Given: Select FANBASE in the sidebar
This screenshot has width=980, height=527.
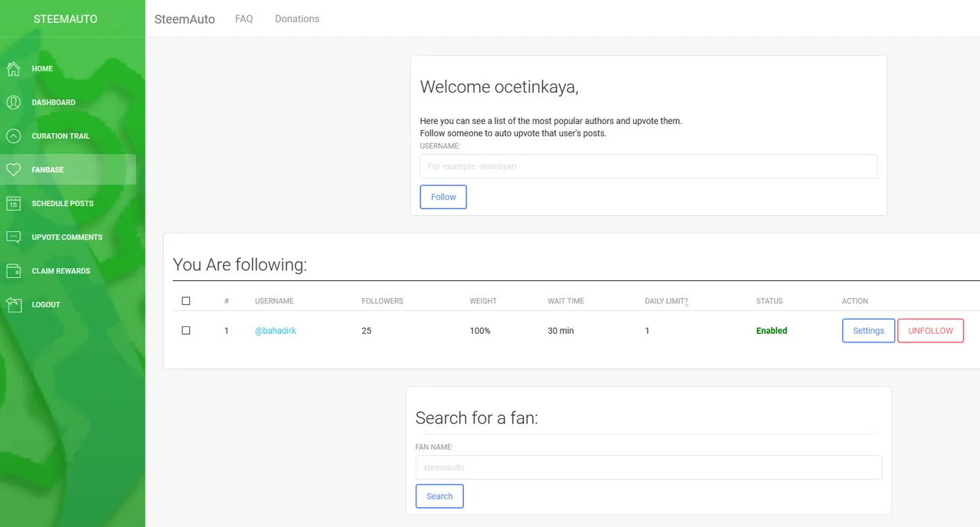Looking at the screenshot, I should tap(68, 170).
